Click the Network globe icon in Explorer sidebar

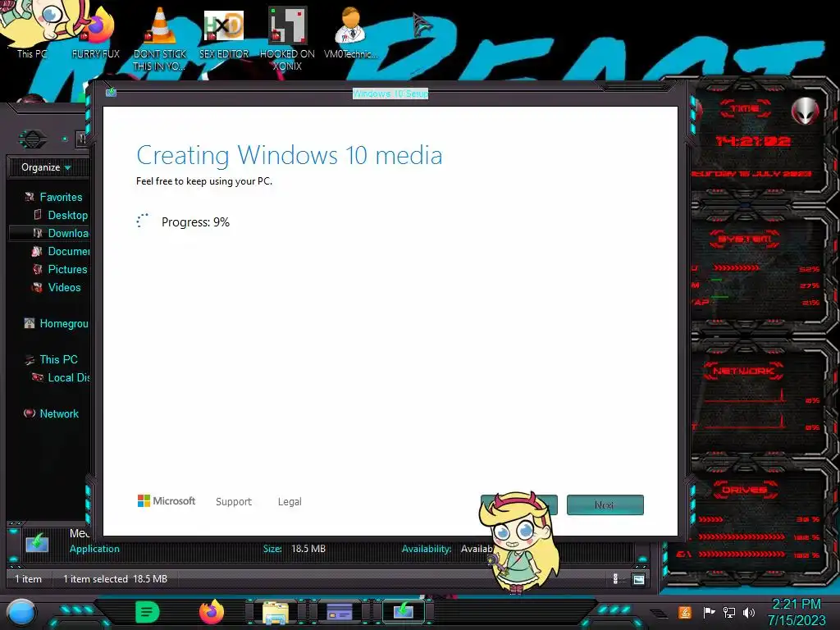[30, 413]
